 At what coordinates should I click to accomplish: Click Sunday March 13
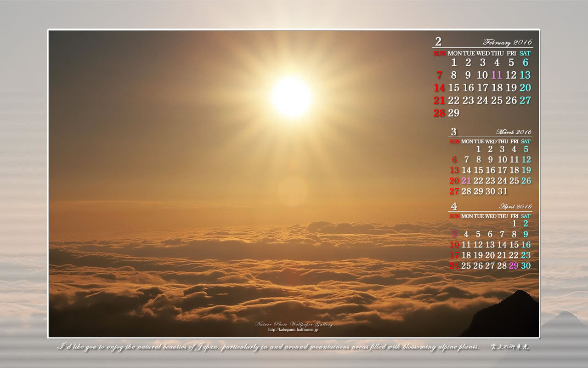tap(454, 170)
